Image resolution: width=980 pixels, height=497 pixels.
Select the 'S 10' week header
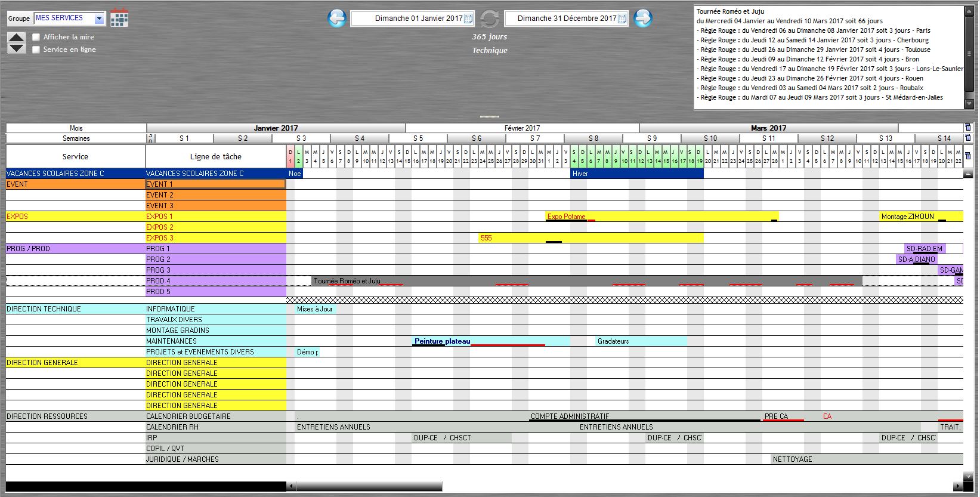[x=710, y=138]
